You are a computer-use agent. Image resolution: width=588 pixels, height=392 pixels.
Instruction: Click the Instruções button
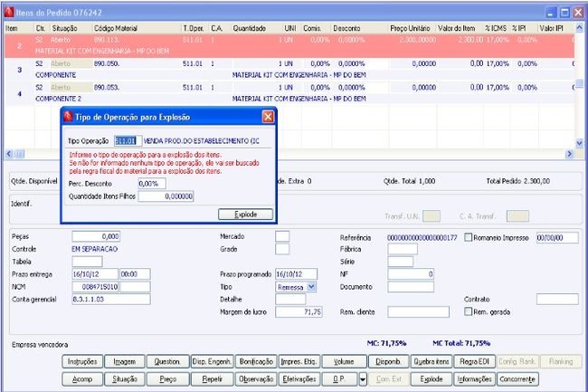83,361
